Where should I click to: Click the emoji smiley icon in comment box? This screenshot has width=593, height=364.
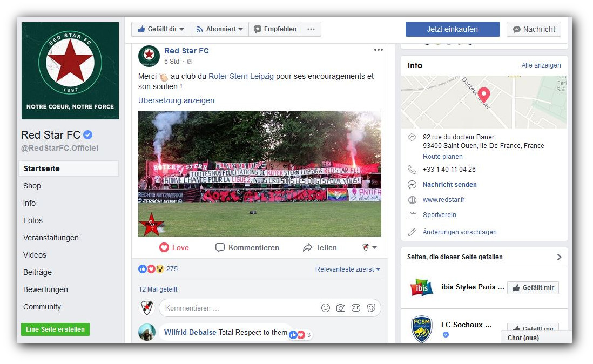click(326, 308)
